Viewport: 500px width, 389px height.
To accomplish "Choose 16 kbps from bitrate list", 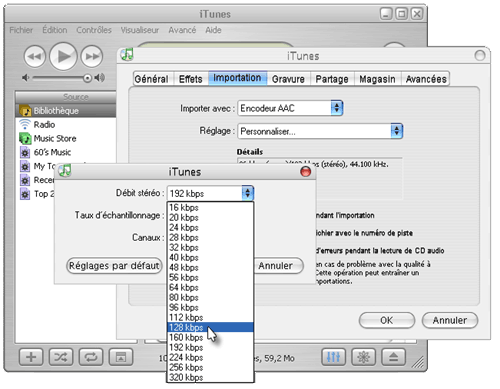I will click(x=210, y=207).
